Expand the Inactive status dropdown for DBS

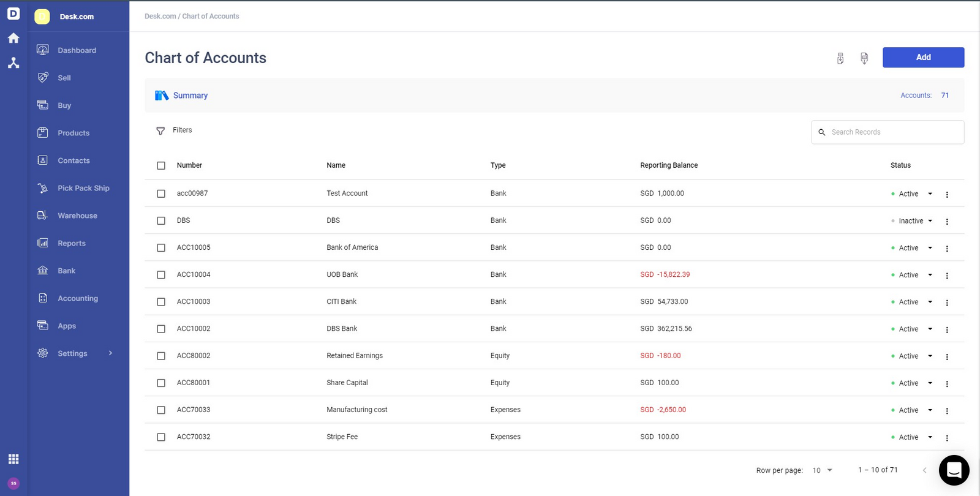click(x=930, y=221)
